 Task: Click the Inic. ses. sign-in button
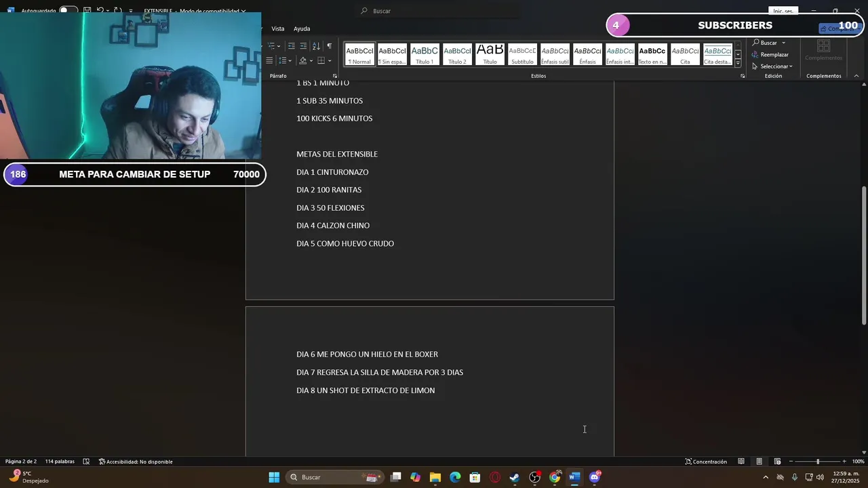tap(783, 11)
